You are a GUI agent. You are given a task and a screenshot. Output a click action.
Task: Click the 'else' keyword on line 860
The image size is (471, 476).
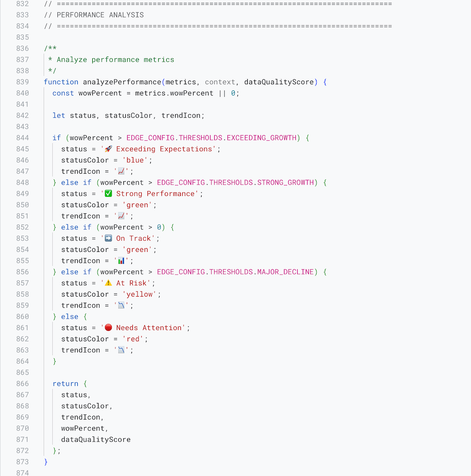[70, 316]
